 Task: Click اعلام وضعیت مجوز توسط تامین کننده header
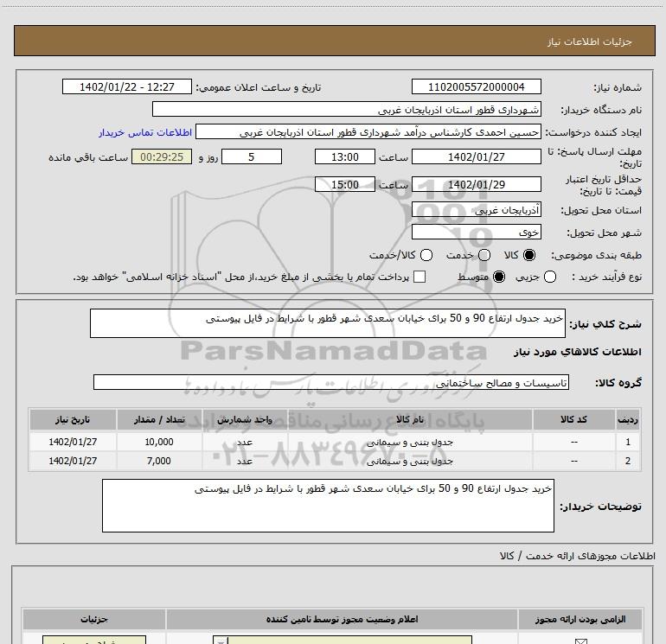coord(342,620)
